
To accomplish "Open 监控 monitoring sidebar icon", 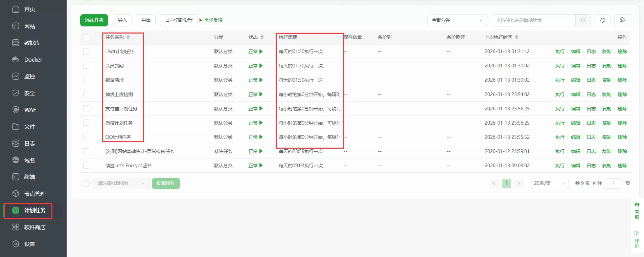I will (x=16, y=76).
